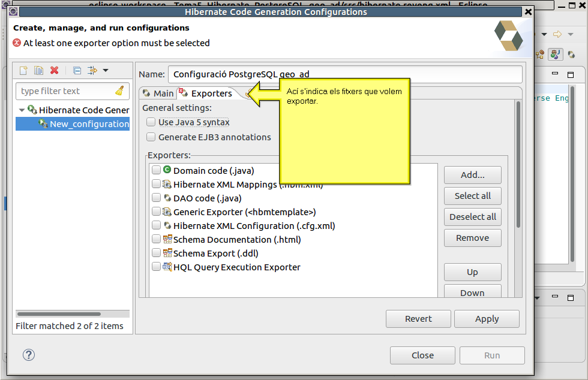Maximize the Eclipse editor pane

pyautogui.click(x=571, y=74)
